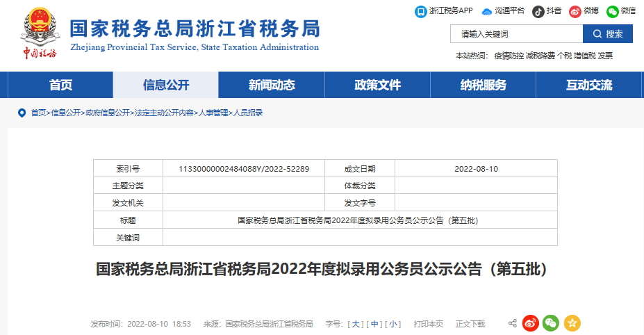Click the yellow star favorite icon
The width and height of the screenshot is (644, 335).
point(572,323)
